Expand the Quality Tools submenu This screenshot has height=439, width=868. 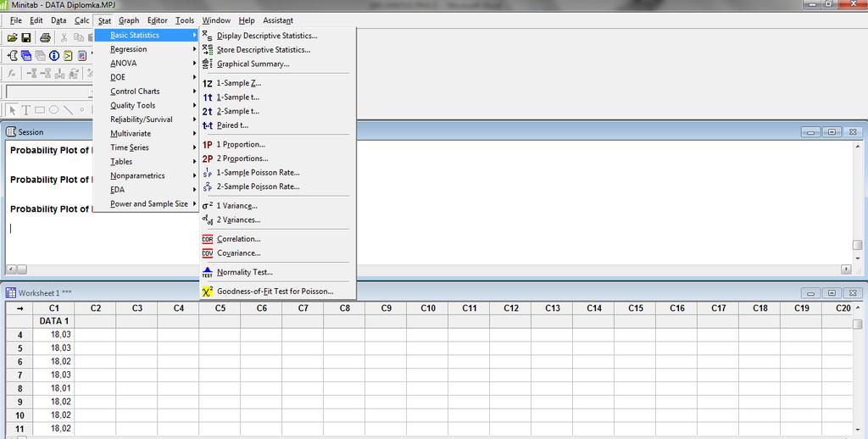coord(146,105)
